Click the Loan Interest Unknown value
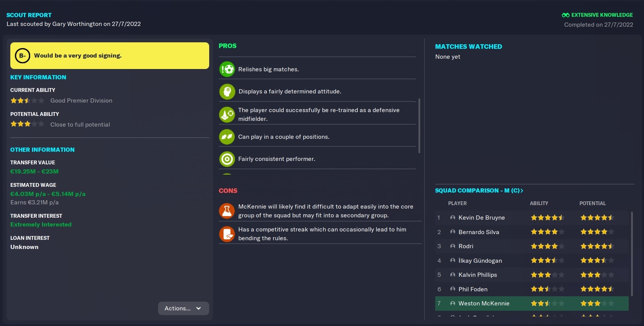 click(x=24, y=247)
